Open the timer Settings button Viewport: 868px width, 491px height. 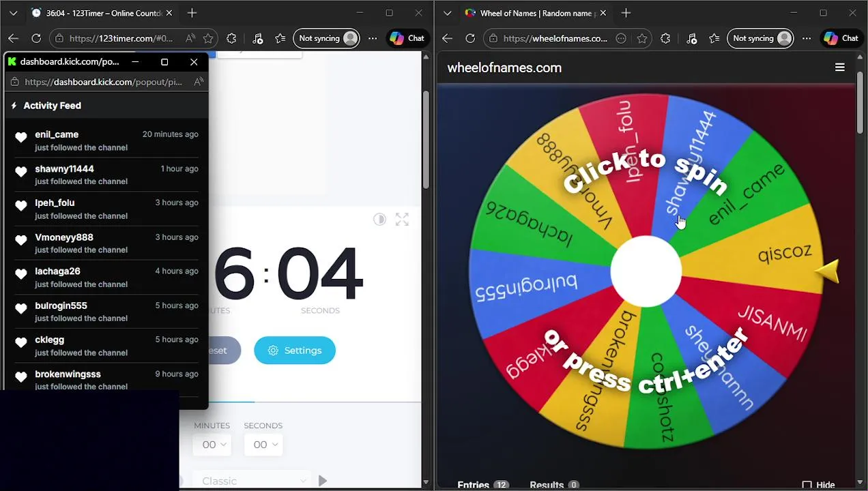(295, 350)
